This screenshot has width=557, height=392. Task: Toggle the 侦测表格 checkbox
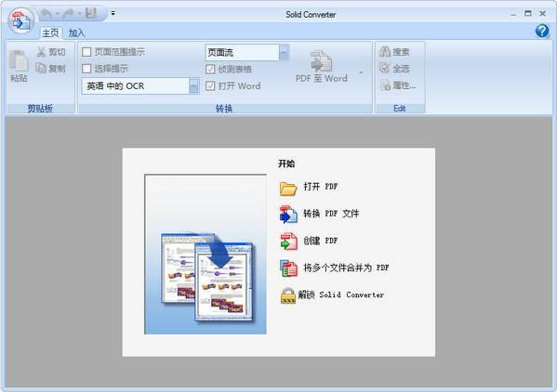pos(210,69)
